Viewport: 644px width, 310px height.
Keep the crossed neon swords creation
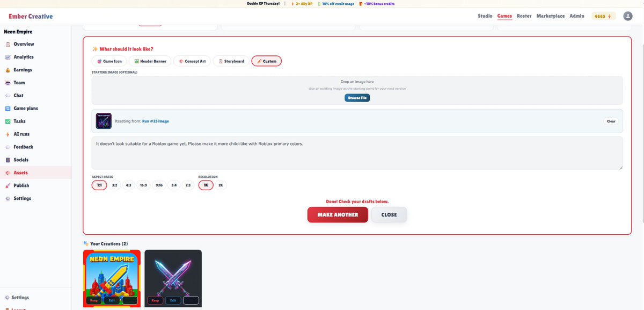tap(155, 300)
